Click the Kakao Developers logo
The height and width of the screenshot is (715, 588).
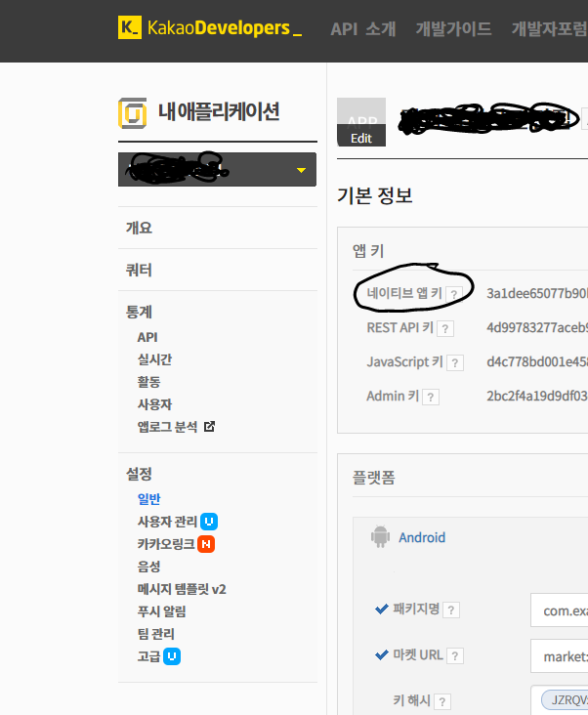210,27
